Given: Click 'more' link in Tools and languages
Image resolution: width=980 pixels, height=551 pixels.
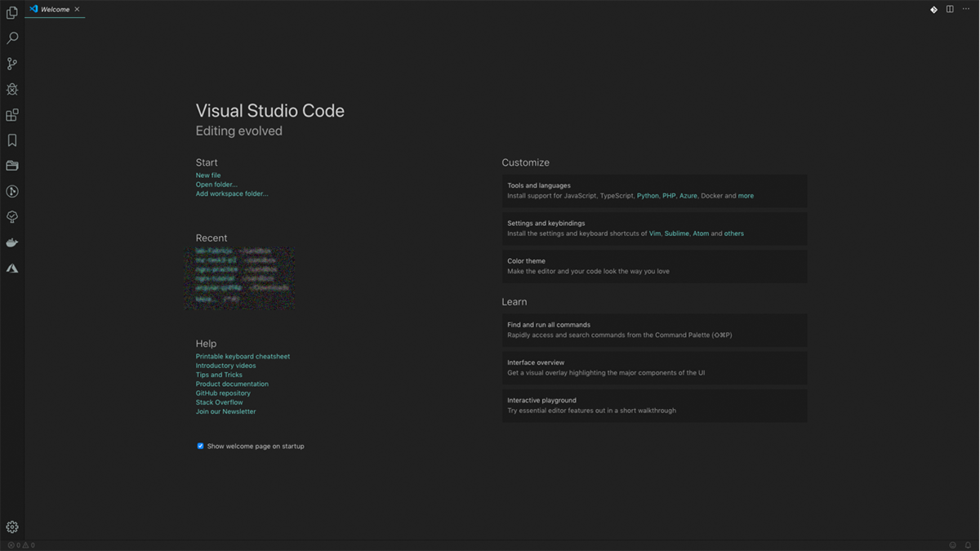Looking at the screenshot, I should pyautogui.click(x=746, y=196).
